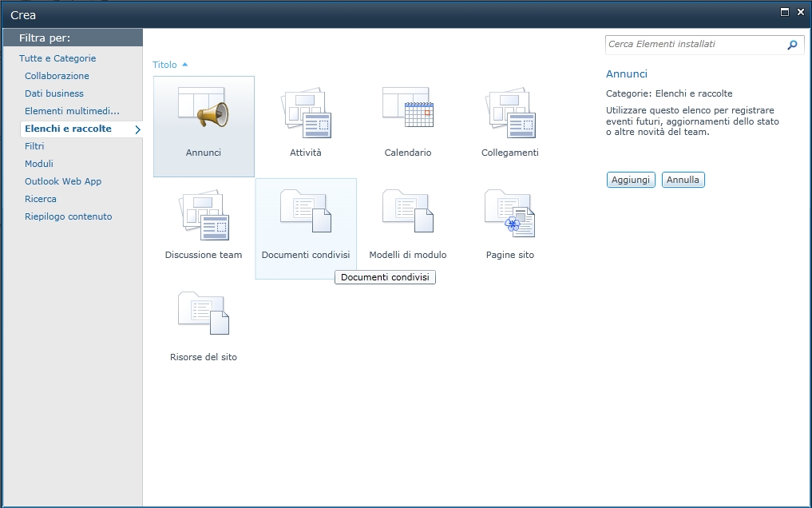Image resolution: width=812 pixels, height=508 pixels.
Task: Filter by Elementi multimediali category
Action: 72,111
